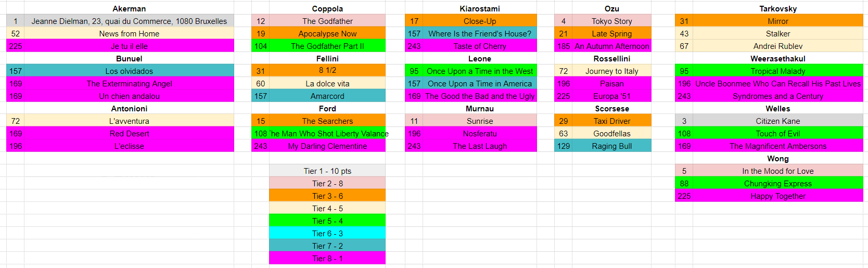Select the Jeanne Dielman film title cell
Viewport: 868px width, 268px height.
[129, 21]
